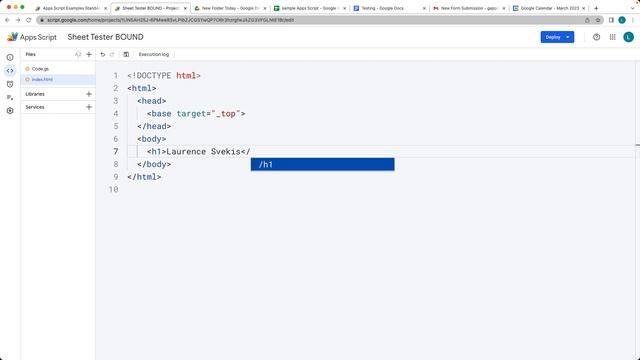Open the Execution log
The height and width of the screenshot is (360, 640).
coord(153,54)
